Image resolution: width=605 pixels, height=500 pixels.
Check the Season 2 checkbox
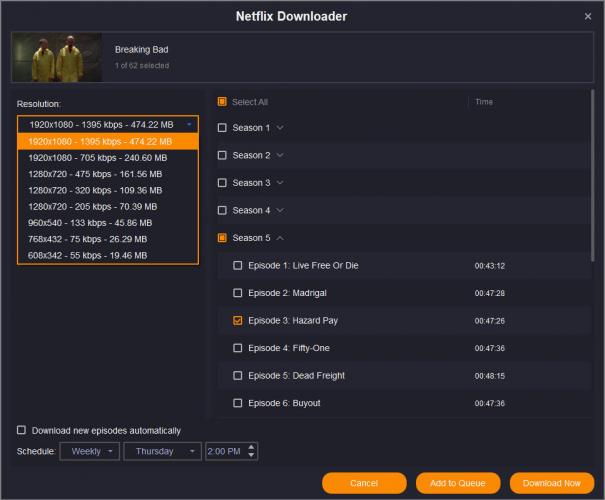[x=222, y=155]
